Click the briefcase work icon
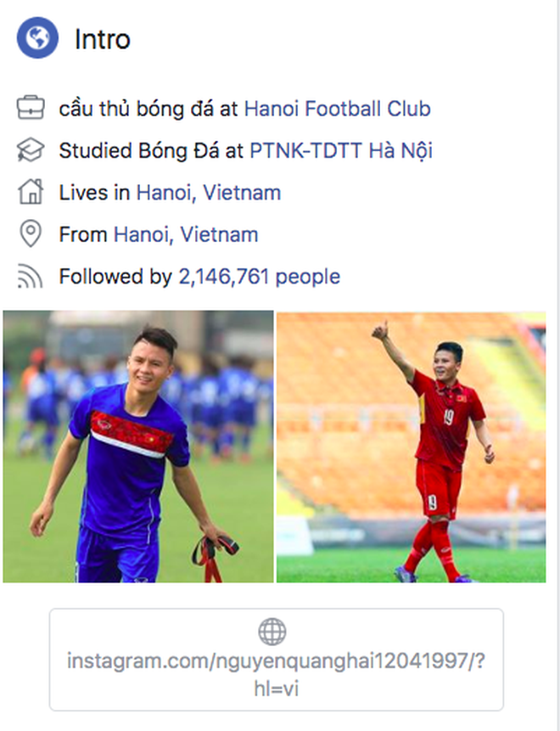This screenshot has width=560, height=731. [31, 109]
